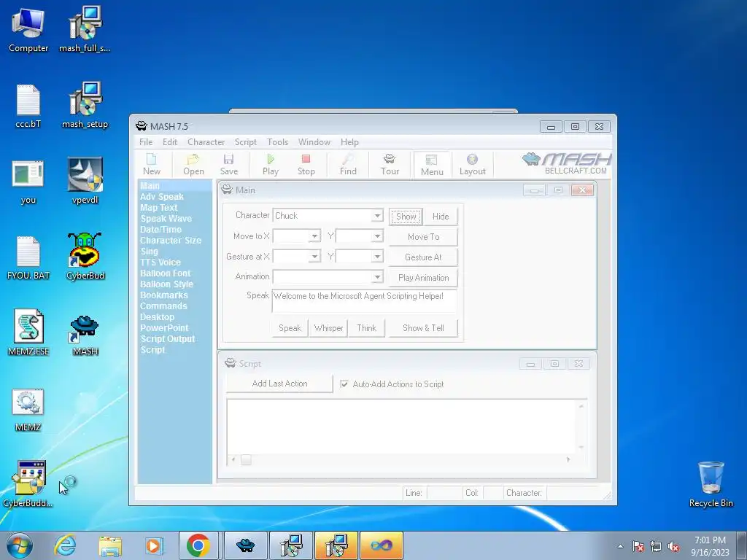Select TTS Voice in the sidebar
The width and height of the screenshot is (747, 560).
click(x=160, y=262)
